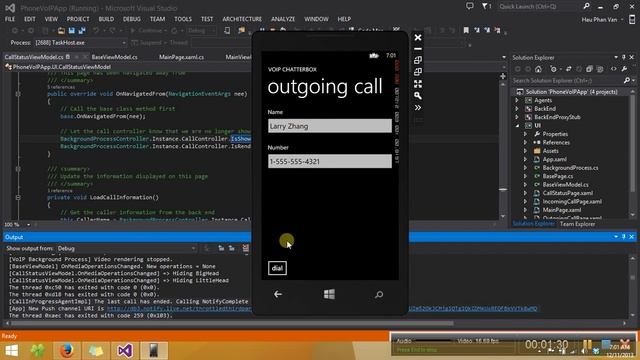
Task: Expand the BackEndProxyStub project node
Action: pos(517,117)
